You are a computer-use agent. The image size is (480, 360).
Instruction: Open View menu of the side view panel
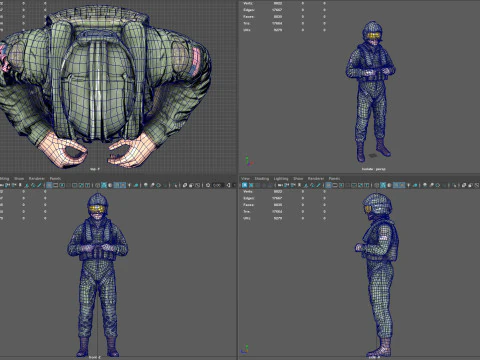coord(245,178)
